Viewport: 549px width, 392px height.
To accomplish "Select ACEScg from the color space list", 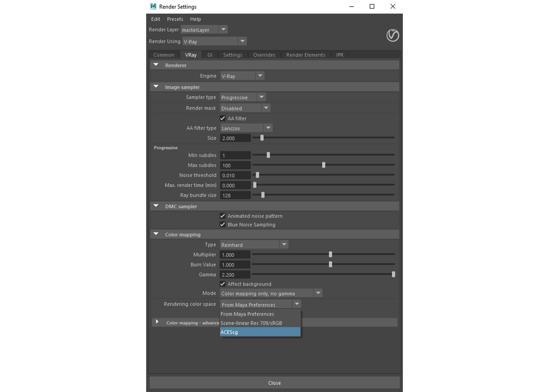I will [260, 332].
